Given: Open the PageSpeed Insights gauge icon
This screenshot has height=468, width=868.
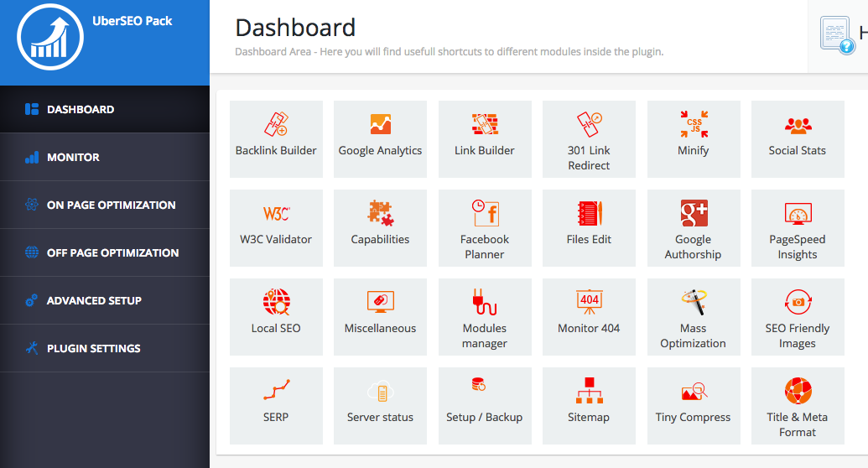Looking at the screenshot, I should [798, 213].
